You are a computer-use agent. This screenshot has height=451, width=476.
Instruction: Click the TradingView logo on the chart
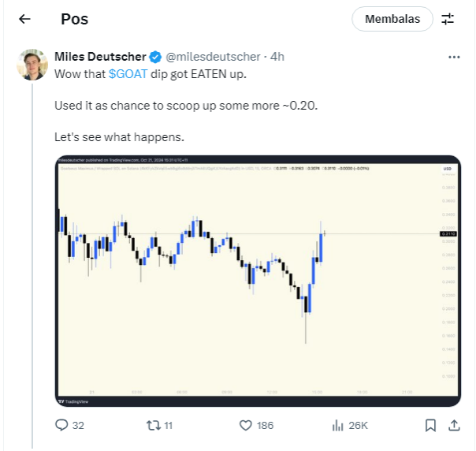click(75, 399)
